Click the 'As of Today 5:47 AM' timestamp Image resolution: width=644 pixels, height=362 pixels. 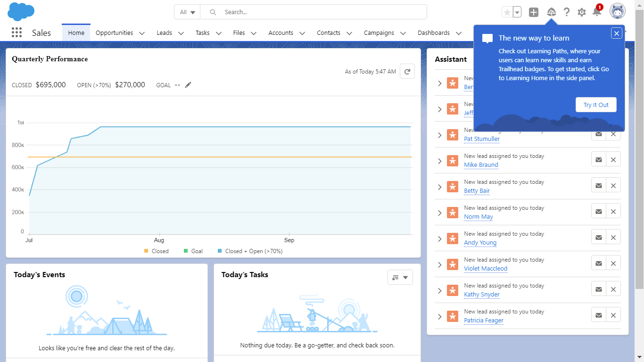click(x=371, y=72)
